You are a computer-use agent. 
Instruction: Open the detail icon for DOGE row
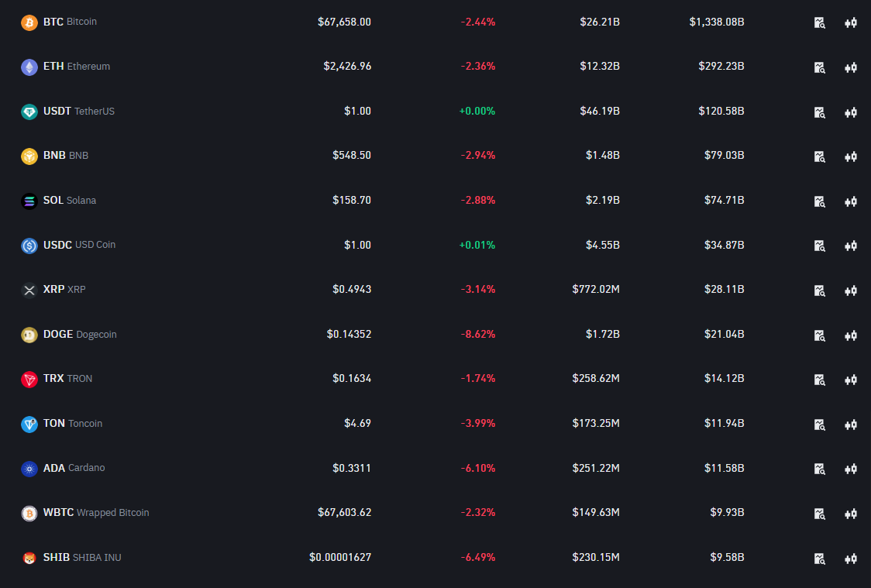[x=819, y=335]
